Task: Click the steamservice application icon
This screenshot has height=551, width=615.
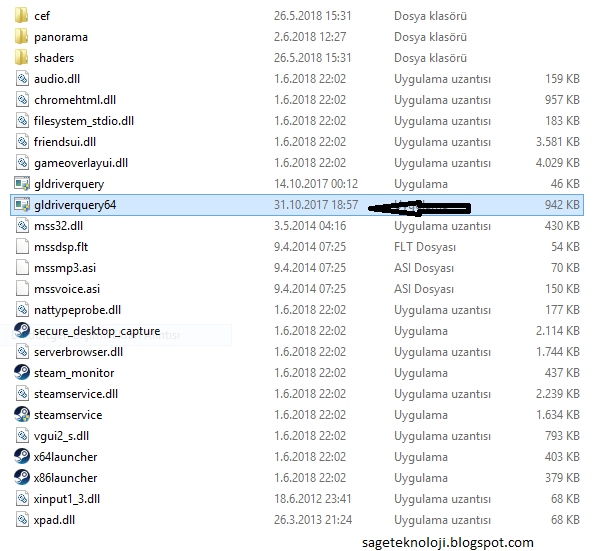Action: pyautogui.click(x=22, y=415)
